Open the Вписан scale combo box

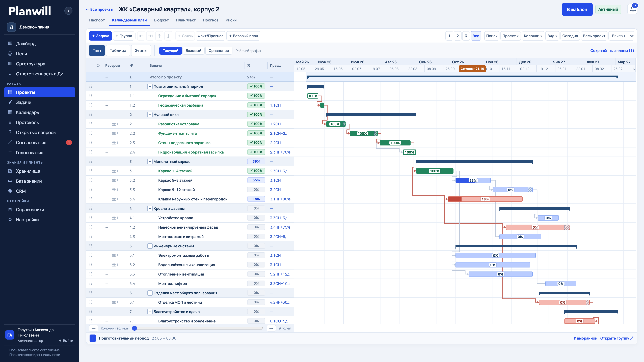(x=621, y=36)
